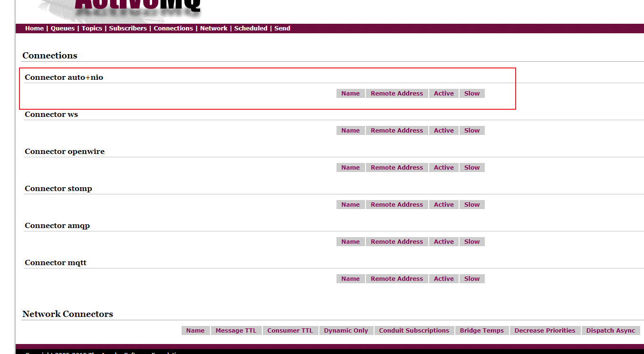
Task: Click the 'Connector ws' heading
Action: point(51,115)
